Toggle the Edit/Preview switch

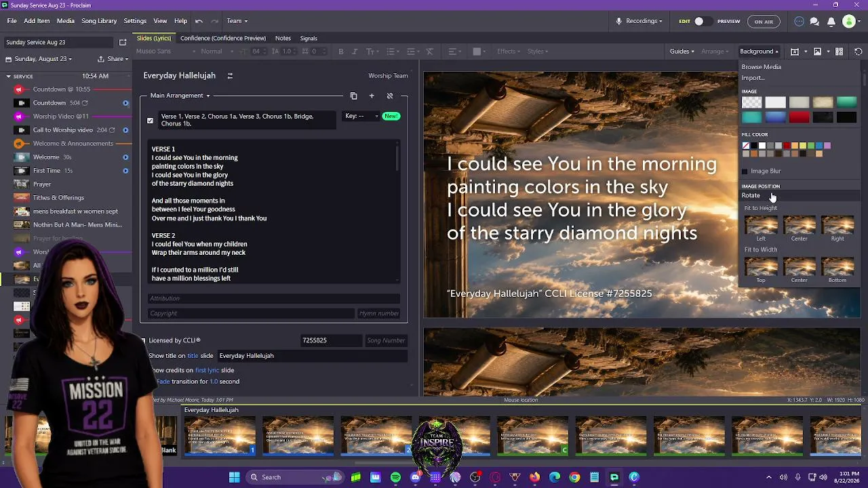[x=703, y=21]
